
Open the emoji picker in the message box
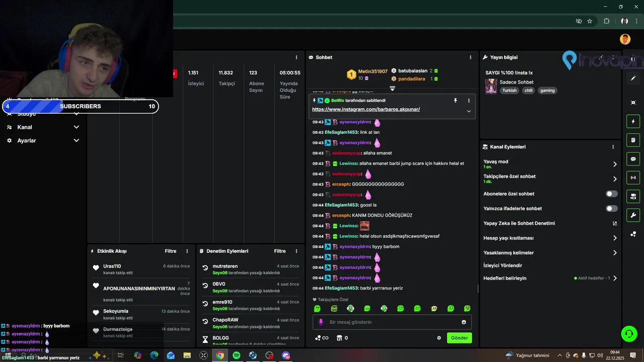464,322
